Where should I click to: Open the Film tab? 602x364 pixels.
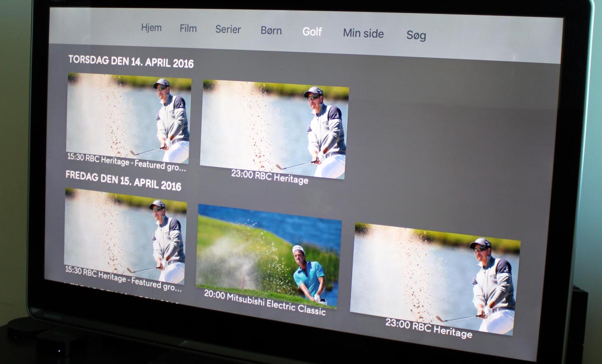click(x=188, y=28)
